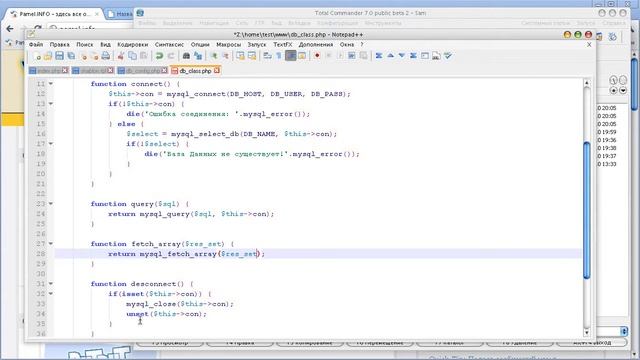The height and width of the screenshot is (360, 640).
Task: Create a new file via toolbar icon
Action: pos(37,56)
